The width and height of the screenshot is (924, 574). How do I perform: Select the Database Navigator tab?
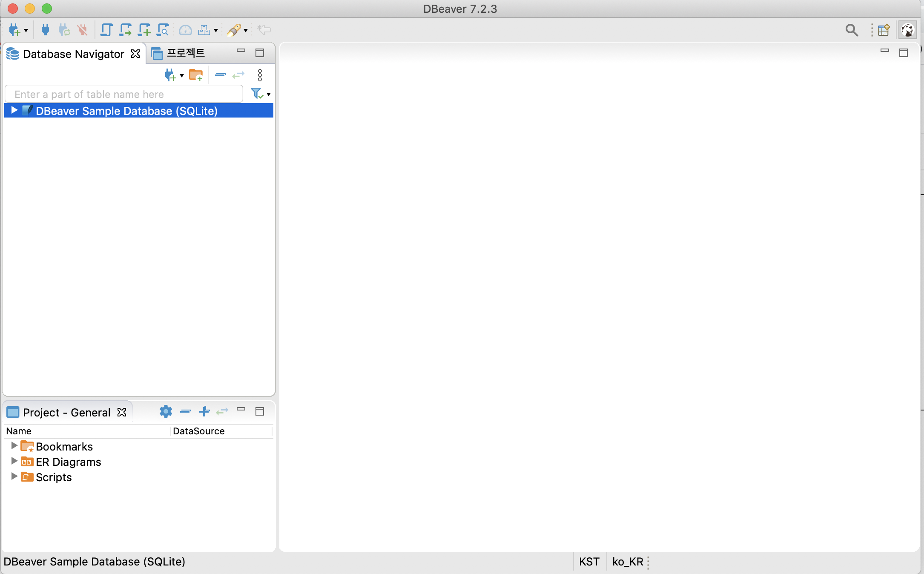[73, 54]
